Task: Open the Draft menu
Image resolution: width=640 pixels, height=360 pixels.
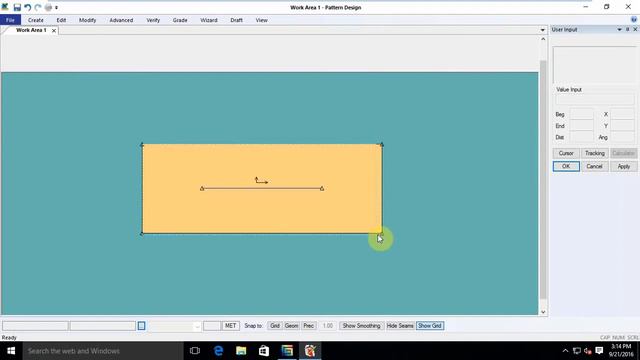Action: (236, 20)
